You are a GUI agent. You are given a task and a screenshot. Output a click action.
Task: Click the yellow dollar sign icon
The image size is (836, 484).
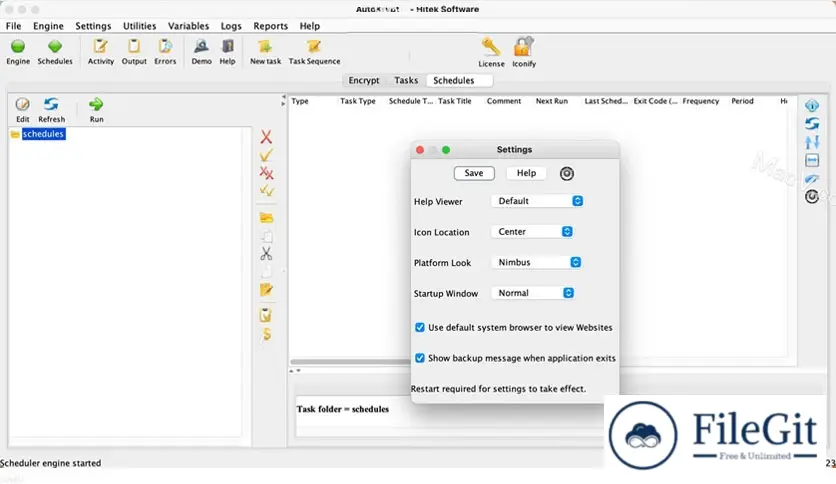point(267,334)
